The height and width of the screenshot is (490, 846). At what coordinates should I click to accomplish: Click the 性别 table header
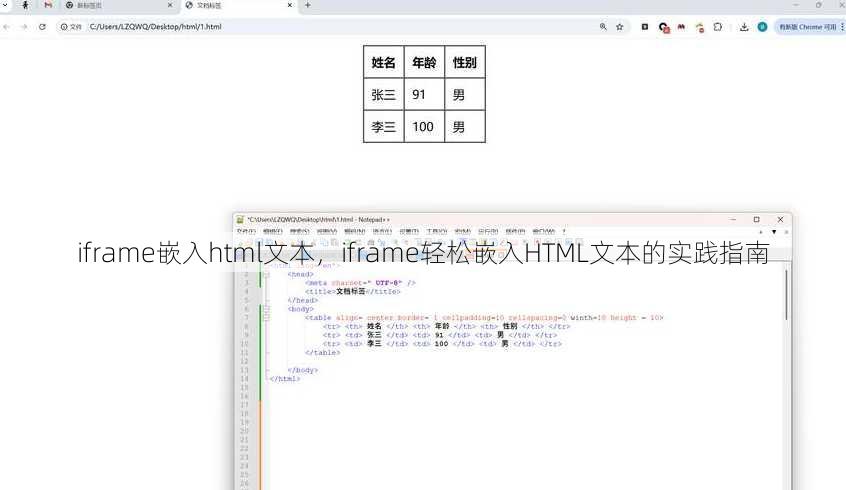coord(465,62)
